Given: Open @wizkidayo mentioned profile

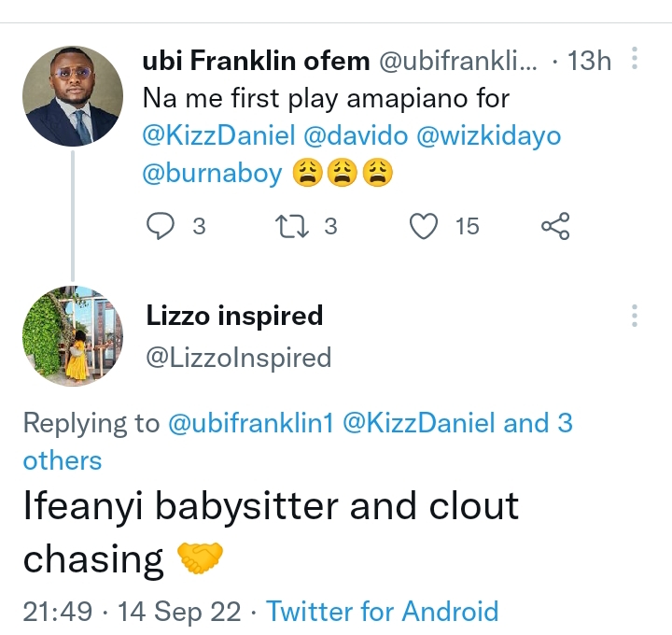Looking at the screenshot, I should pyautogui.click(x=489, y=135).
